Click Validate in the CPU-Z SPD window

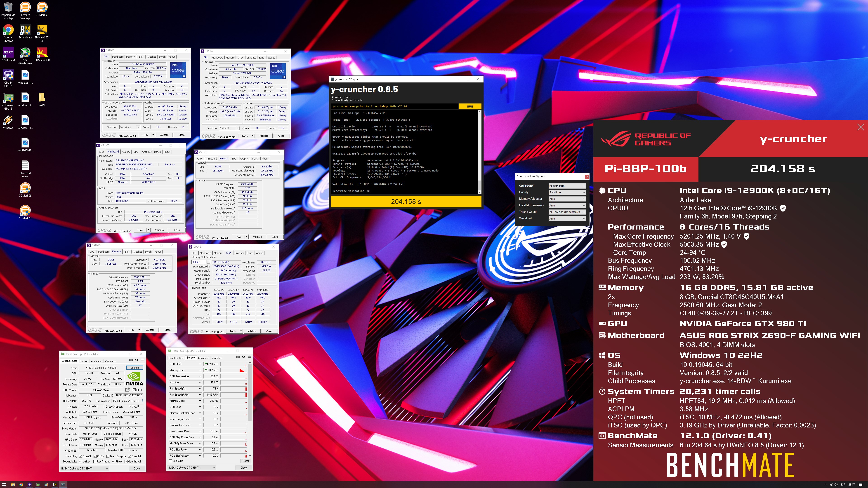pyautogui.click(x=252, y=331)
